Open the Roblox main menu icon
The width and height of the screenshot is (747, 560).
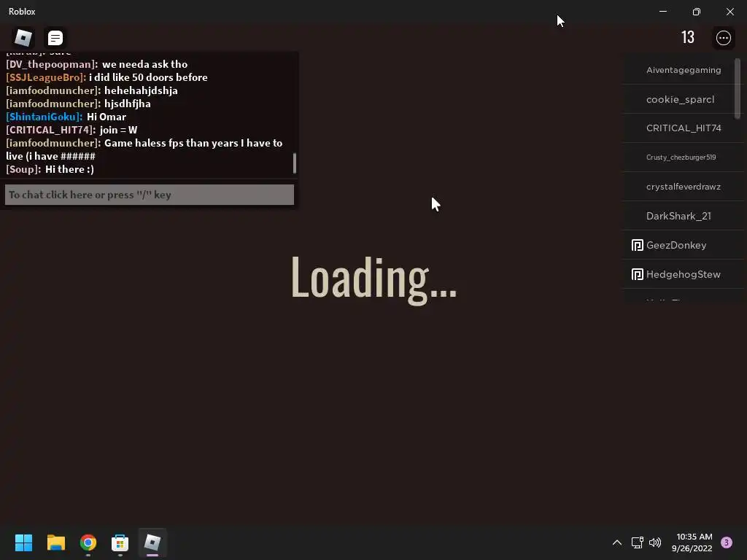(x=23, y=38)
